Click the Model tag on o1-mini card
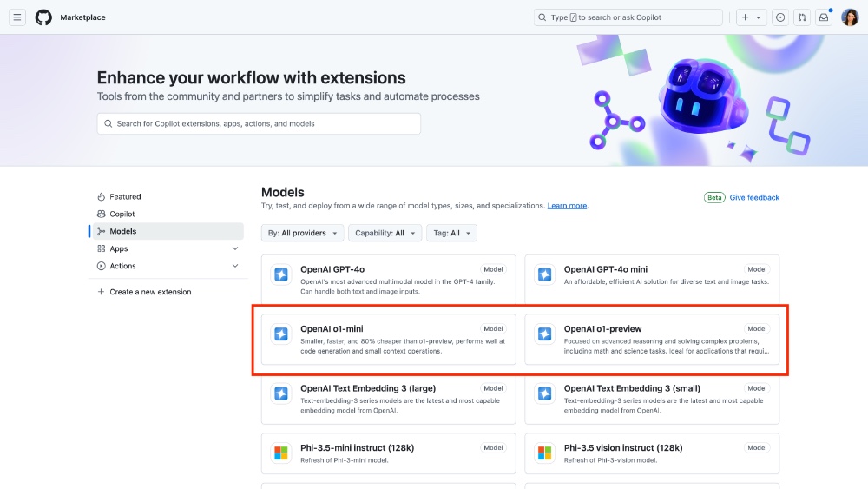This screenshot has width=868, height=489. coord(493,329)
